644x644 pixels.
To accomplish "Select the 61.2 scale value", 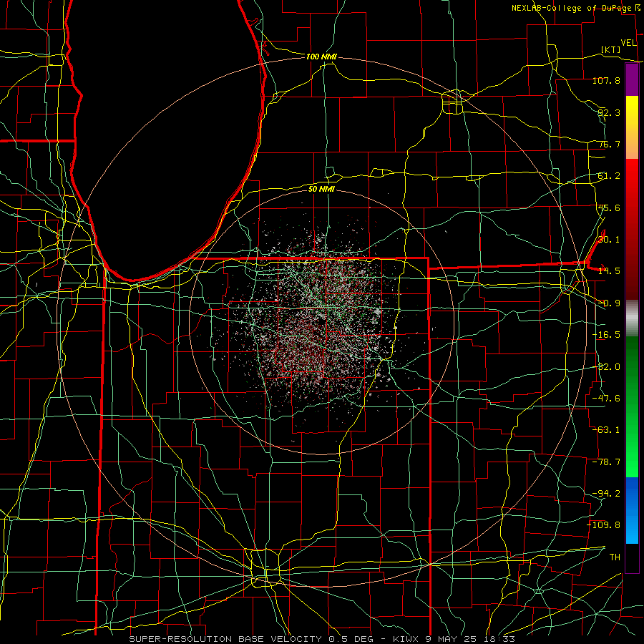I will (x=609, y=176).
